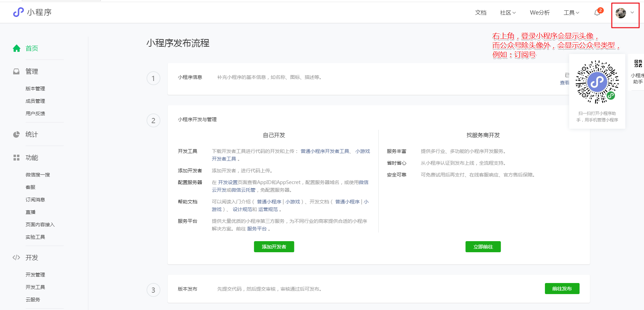
Task: Open the 功能 sidebar section
Action: [x=32, y=158]
